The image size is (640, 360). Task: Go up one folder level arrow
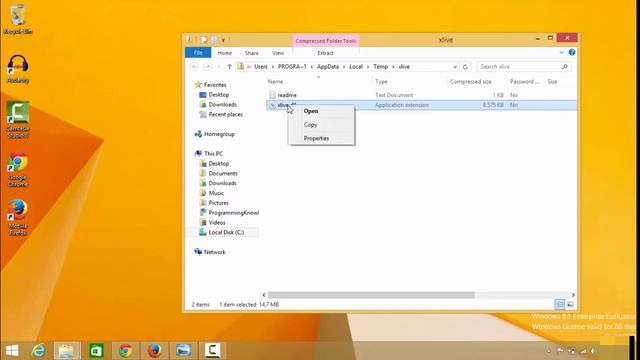229,67
